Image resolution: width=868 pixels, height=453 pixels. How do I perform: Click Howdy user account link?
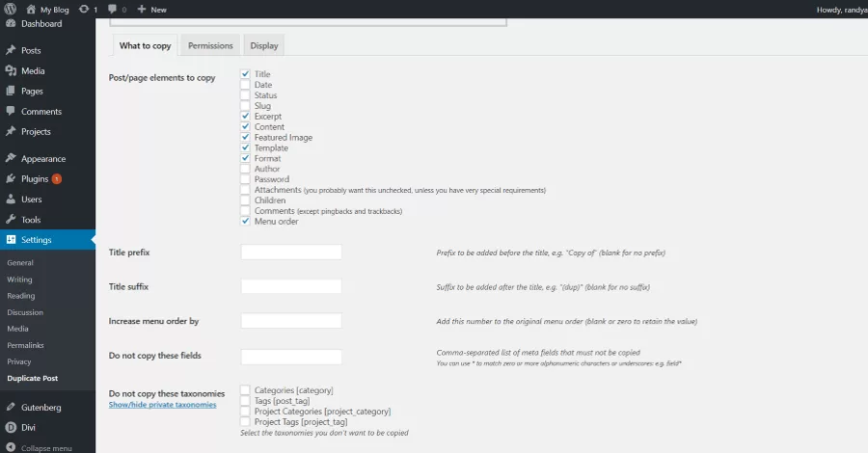coord(841,10)
